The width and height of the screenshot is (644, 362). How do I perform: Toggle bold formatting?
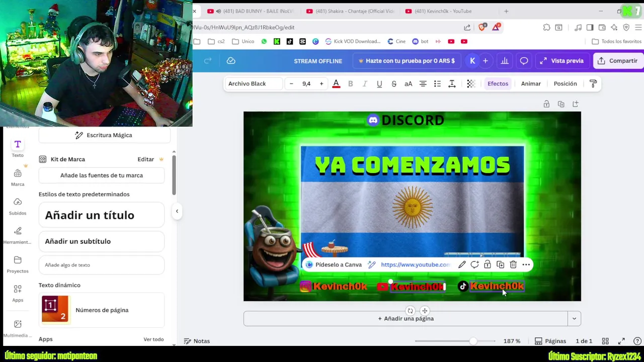351,84
